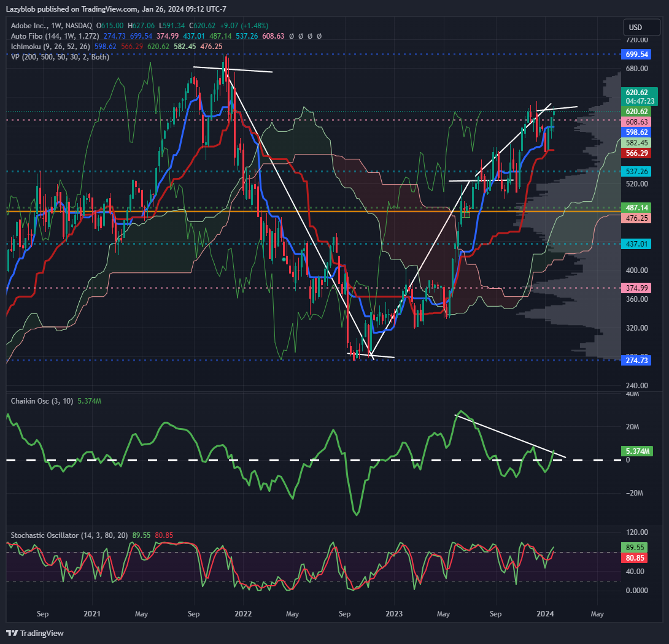The width and height of the screenshot is (669, 644).
Task: Click the 2023 label on time axis
Action: click(x=394, y=614)
